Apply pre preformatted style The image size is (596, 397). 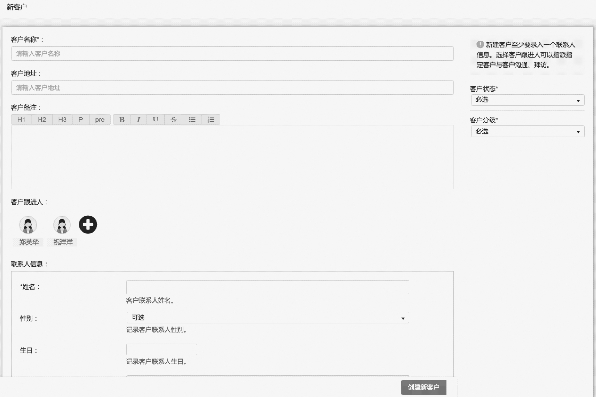[x=100, y=119]
